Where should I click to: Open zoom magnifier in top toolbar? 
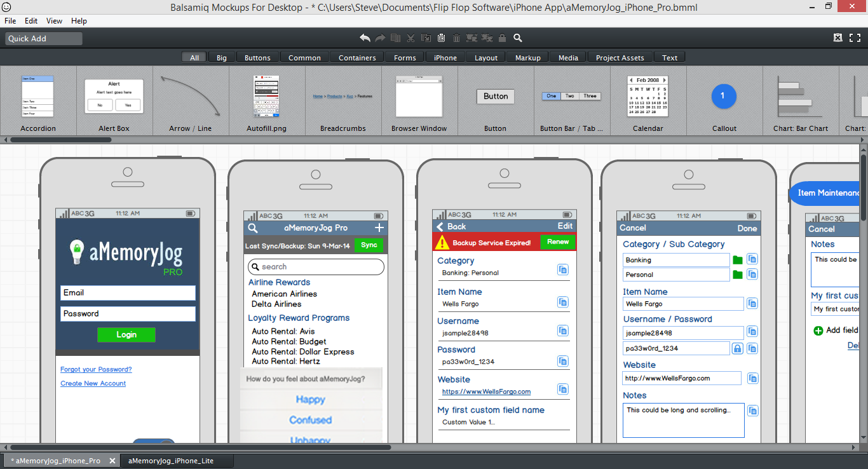518,38
